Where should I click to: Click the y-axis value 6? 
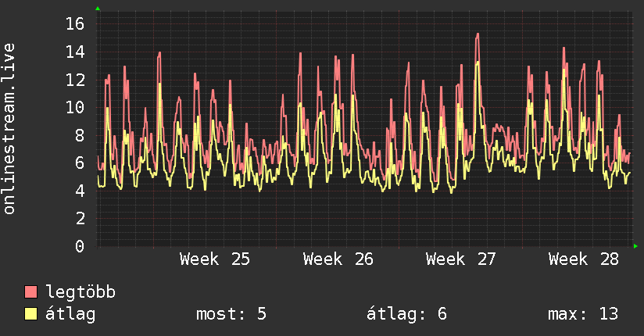(x=80, y=163)
